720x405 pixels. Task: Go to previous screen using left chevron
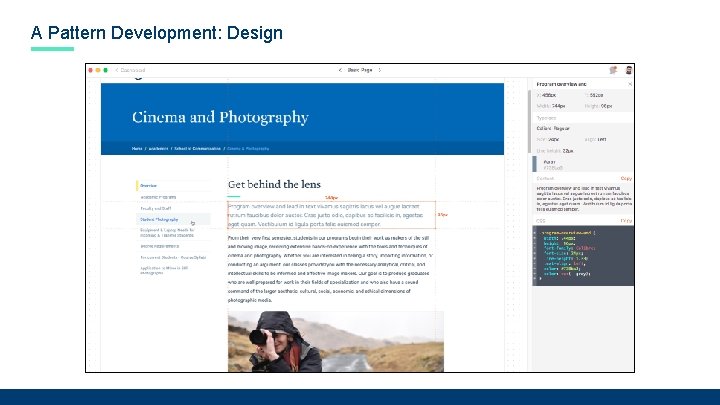(x=340, y=70)
